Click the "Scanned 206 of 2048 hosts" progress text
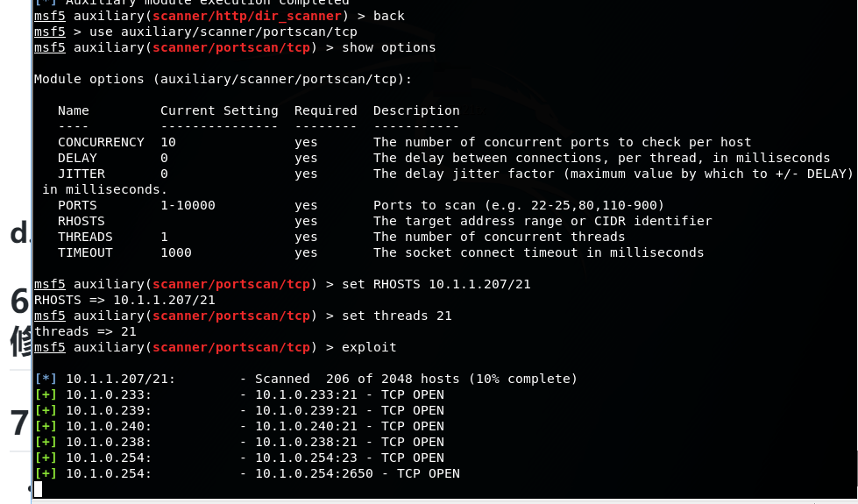Viewport: 858px width, 504px height. [x=416, y=379]
